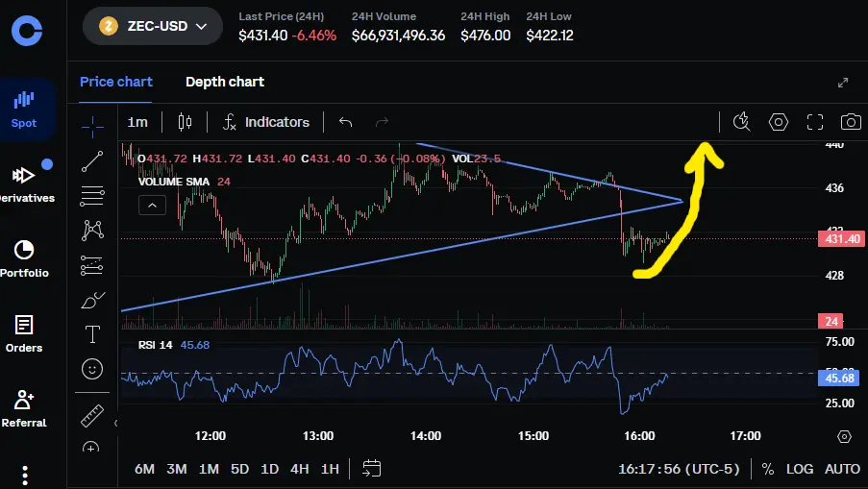Set chart range to 1D

[269, 469]
